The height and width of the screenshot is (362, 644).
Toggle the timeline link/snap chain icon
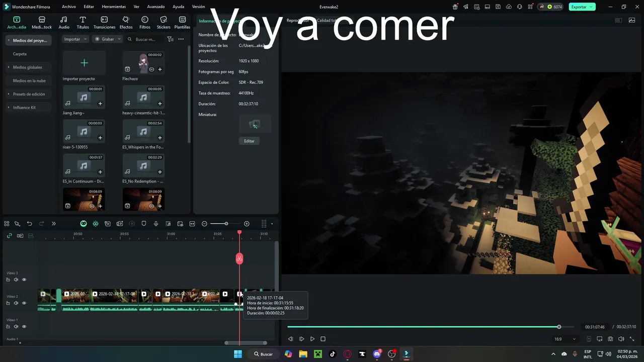pos(9,235)
